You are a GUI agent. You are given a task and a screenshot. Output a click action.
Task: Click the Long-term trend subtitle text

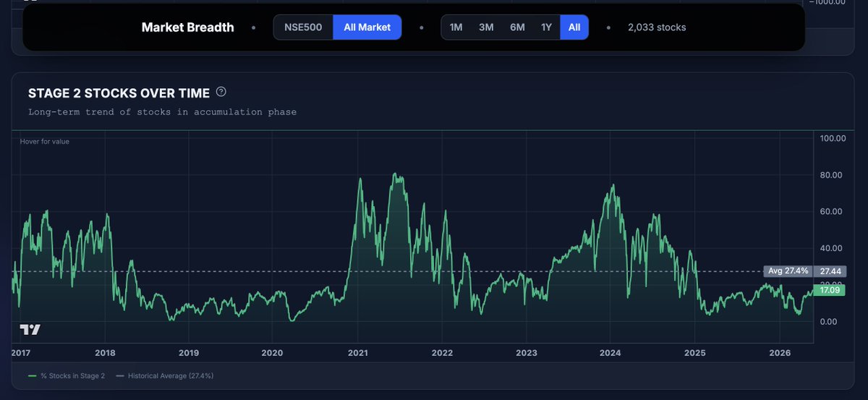[x=162, y=112]
